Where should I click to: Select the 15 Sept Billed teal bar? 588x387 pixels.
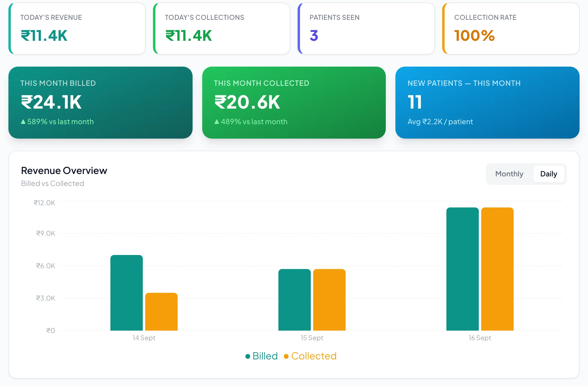point(295,300)
